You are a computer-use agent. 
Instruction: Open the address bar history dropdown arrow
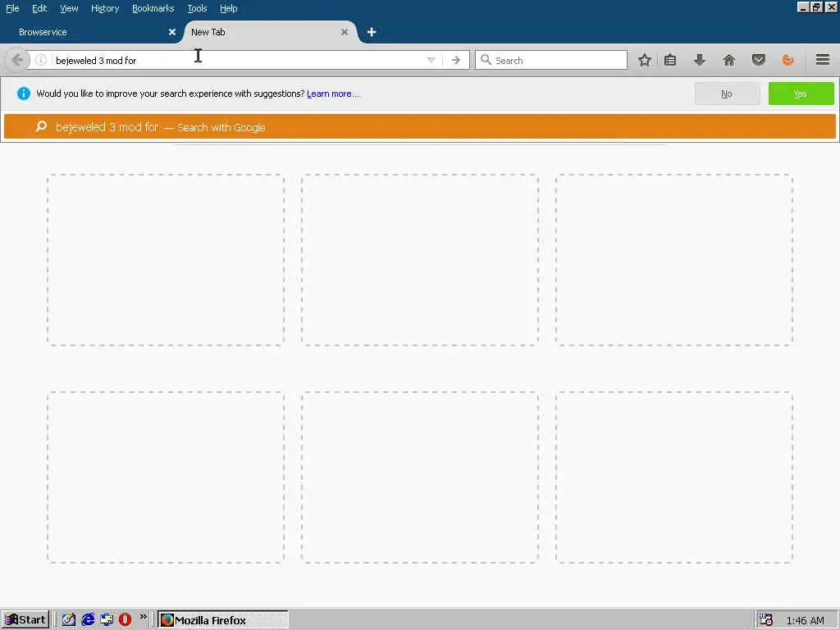tap(431, 60)
